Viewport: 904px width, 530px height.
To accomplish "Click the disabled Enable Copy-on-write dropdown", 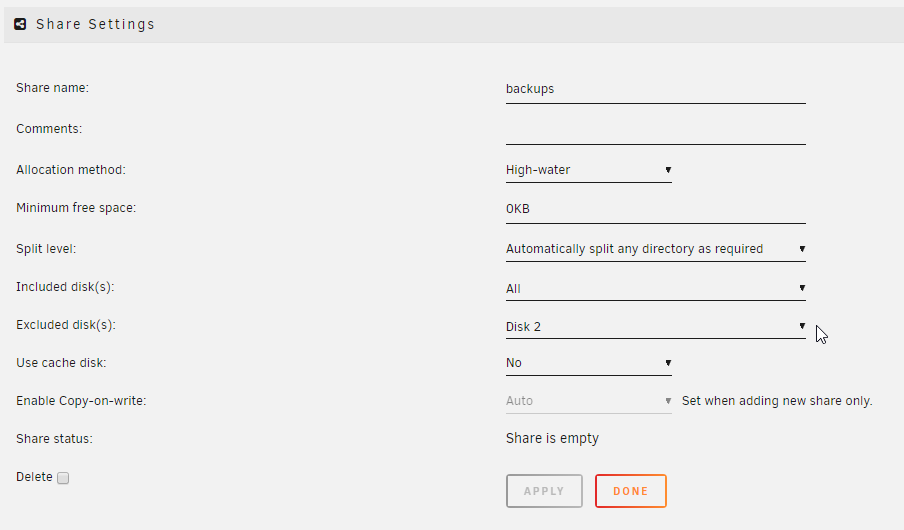I will [589, 401].
